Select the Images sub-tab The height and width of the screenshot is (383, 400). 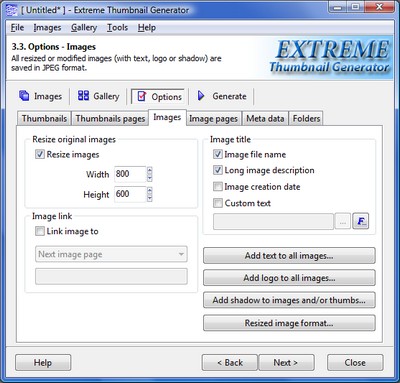coord(167,117)
